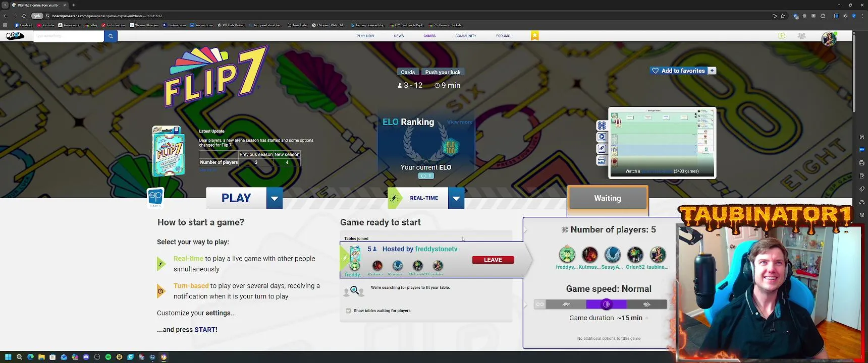
Task: Open the Windows Start menu
Action: [8, 357]
